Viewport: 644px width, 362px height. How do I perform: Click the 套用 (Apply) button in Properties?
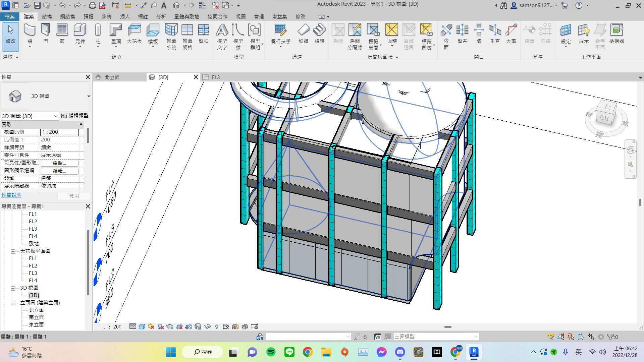tap(74, 196)
